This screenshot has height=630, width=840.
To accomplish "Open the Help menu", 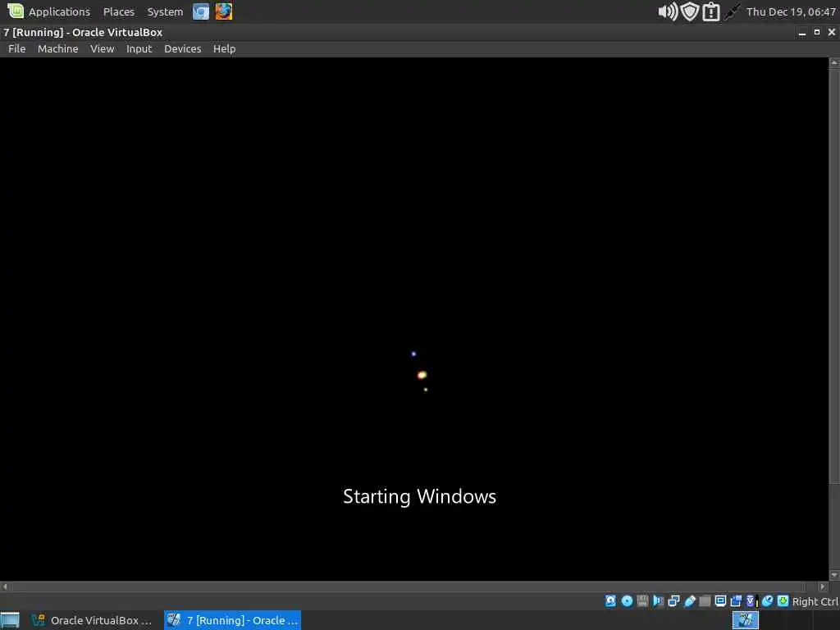I will (x=224, y=48).
